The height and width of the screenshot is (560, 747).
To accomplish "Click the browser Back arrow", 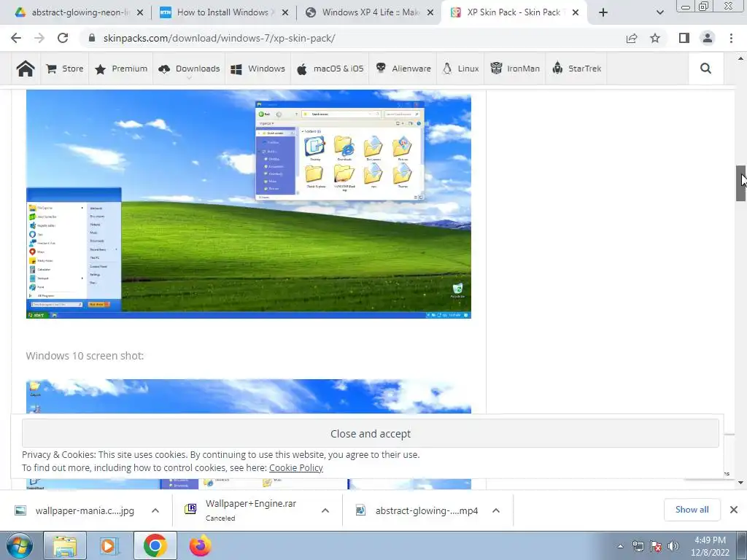I will [x=16, y=38].
